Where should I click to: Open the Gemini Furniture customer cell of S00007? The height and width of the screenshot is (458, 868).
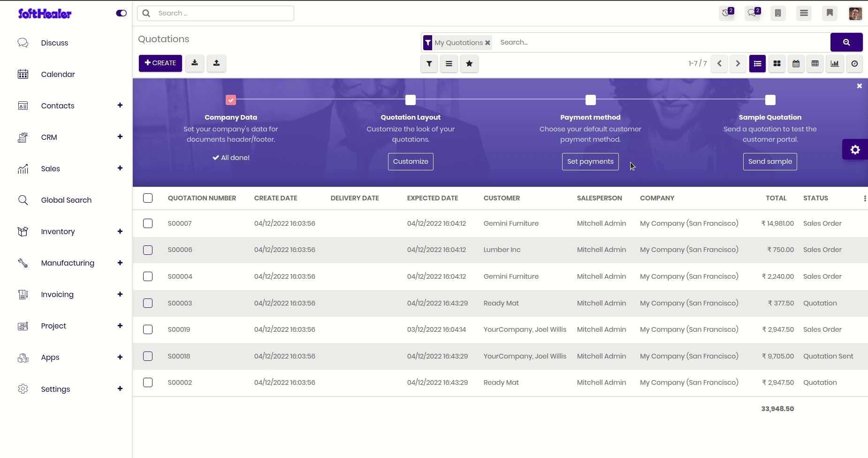pyautogui.click(x=511, y=223)
